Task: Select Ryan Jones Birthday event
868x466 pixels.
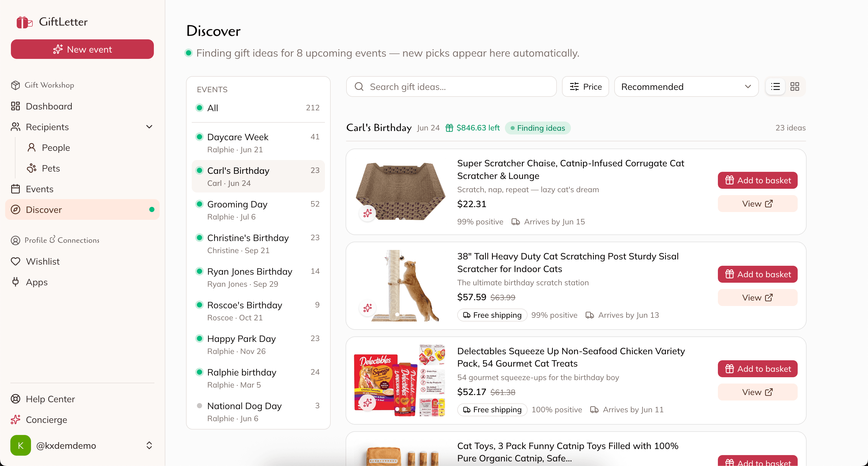Action: click(x=258, y=277)
